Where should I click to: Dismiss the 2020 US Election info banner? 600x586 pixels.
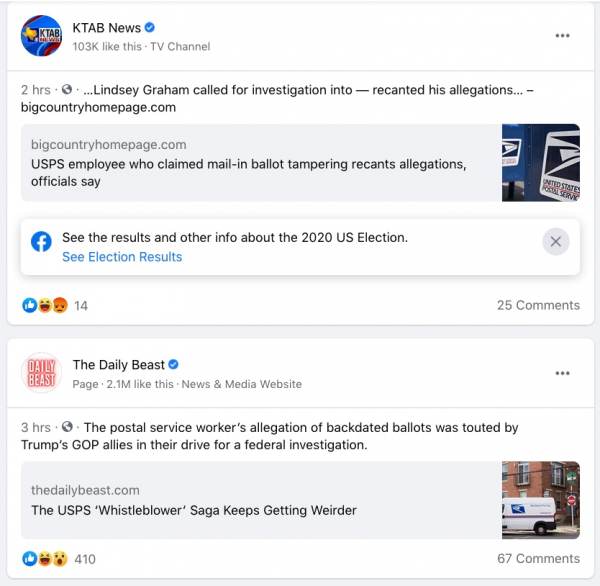(556, 242)
